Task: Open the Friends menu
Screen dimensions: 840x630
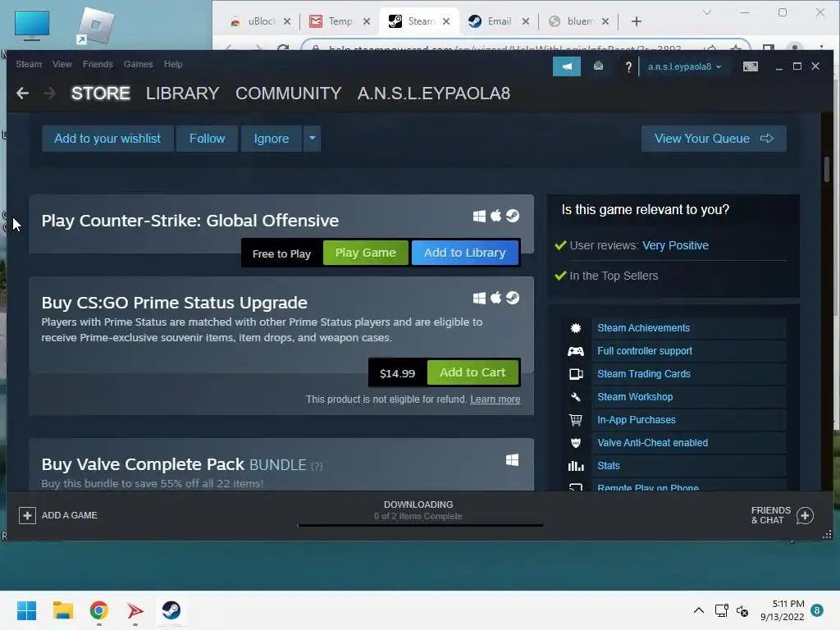Action: [x=98, y=64]
